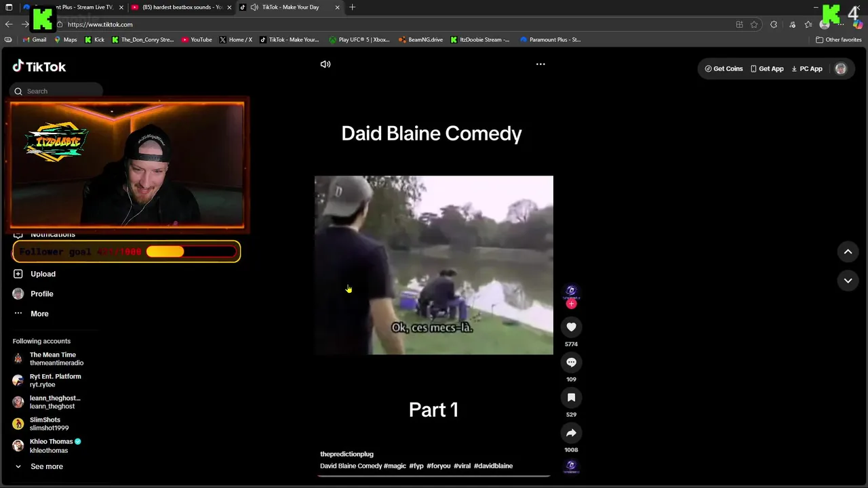Open the YouTube bookmark
868x488 pixels.
[x=197, y=39]
